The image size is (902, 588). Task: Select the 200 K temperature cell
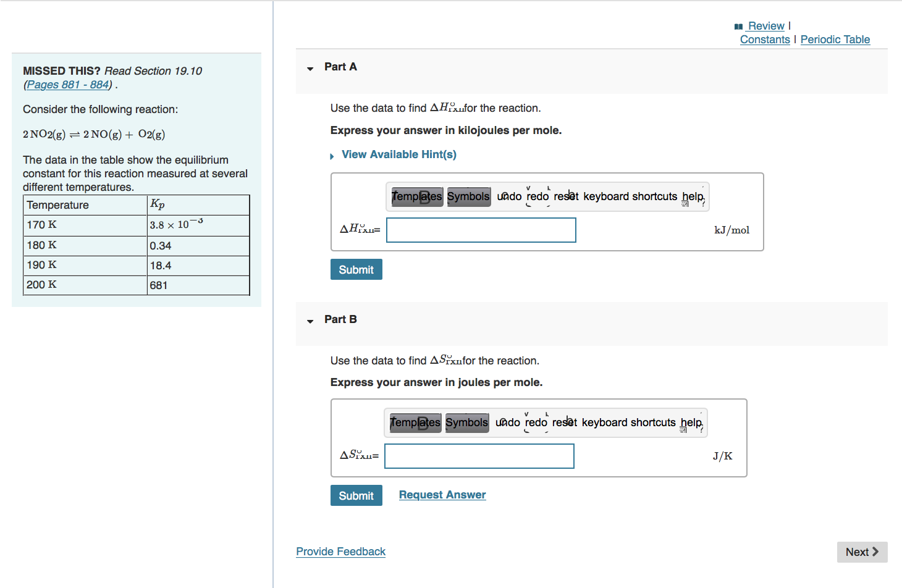pyautogui.click(x=85, y=285)
